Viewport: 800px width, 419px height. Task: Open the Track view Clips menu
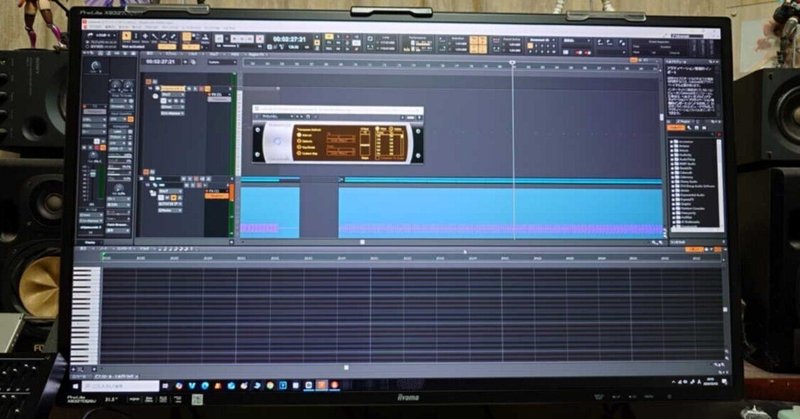pyautogui.click(x=214, y=55)
